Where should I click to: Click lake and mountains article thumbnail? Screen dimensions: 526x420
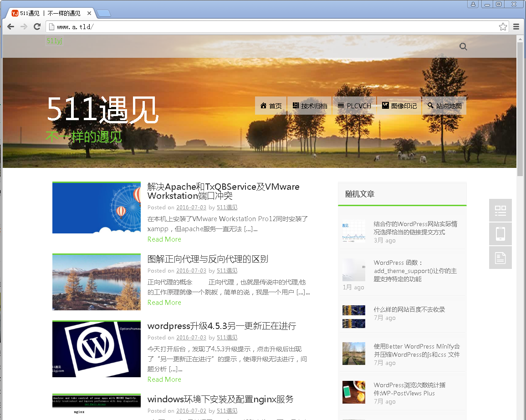pyautogui.click(x=97, y=282)
